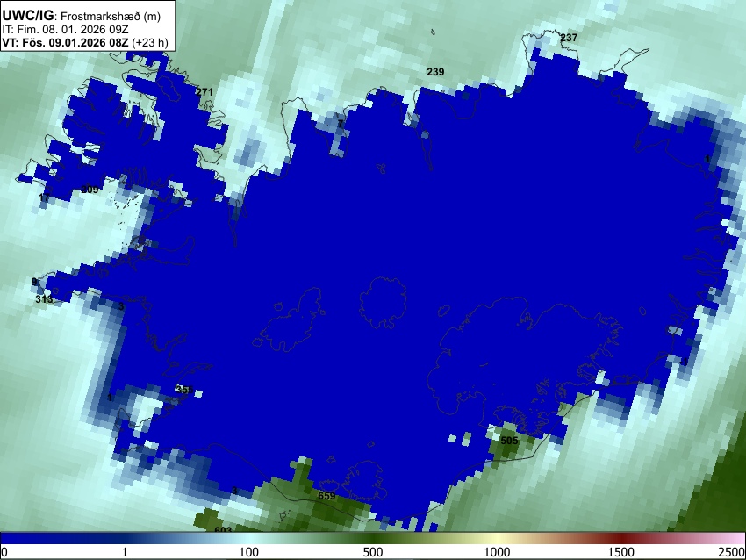The height and width of the screenshot is (560, 746).
Task: Select the partly visible 603 map label
Action: click(x=223, y=529)
